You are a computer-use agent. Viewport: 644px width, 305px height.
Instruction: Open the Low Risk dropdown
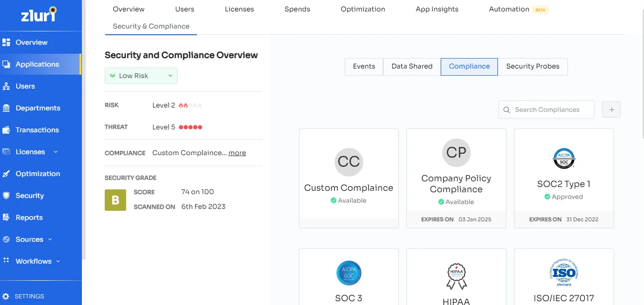pyautogui.click(x=141, y=76)
